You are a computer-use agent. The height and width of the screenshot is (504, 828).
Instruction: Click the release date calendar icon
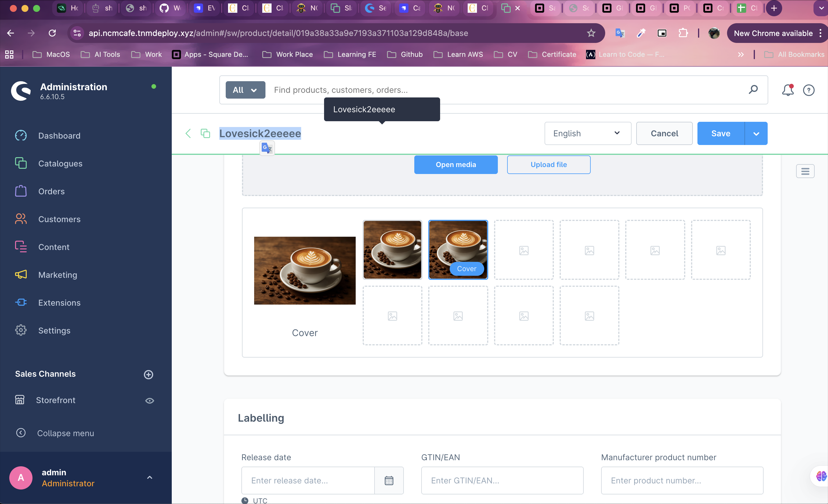pos(389,480)
